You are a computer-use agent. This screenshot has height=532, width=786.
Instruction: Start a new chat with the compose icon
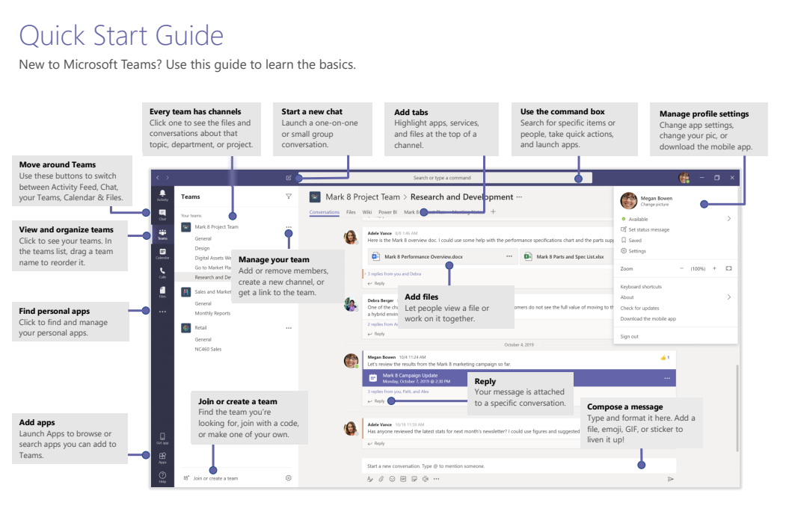289,178
